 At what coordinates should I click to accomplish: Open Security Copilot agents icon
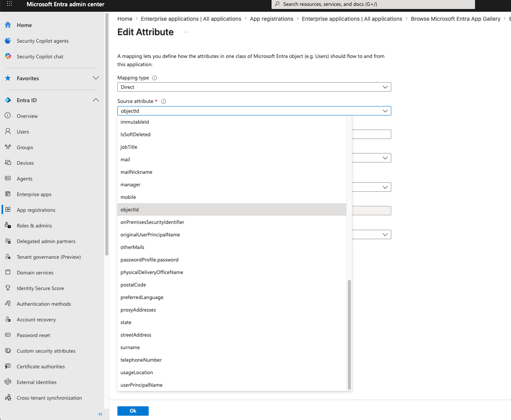[8, 41]
